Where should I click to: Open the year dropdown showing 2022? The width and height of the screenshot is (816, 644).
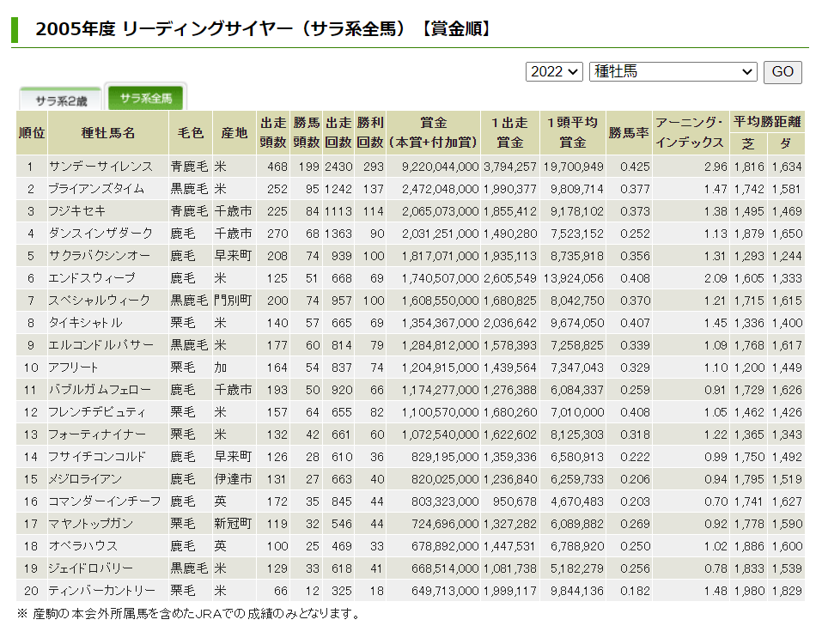pyautogui.click(x=554, y=71)
